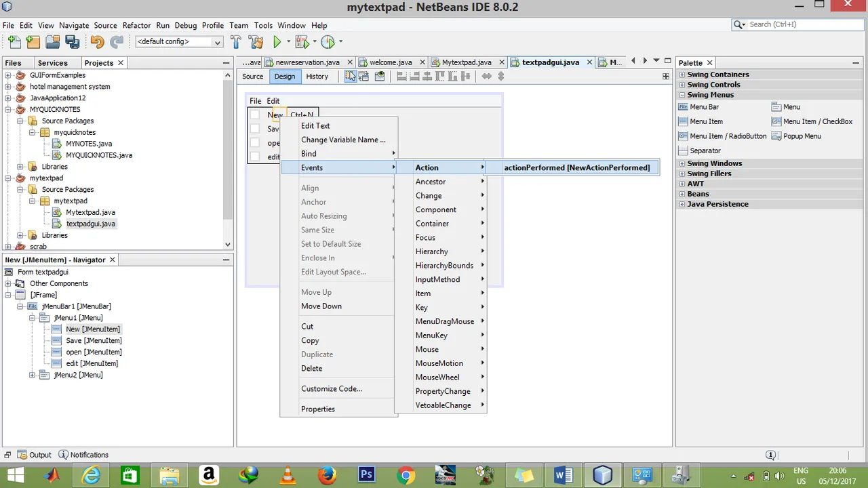Expand the hotel management system project

click(8, 87)
